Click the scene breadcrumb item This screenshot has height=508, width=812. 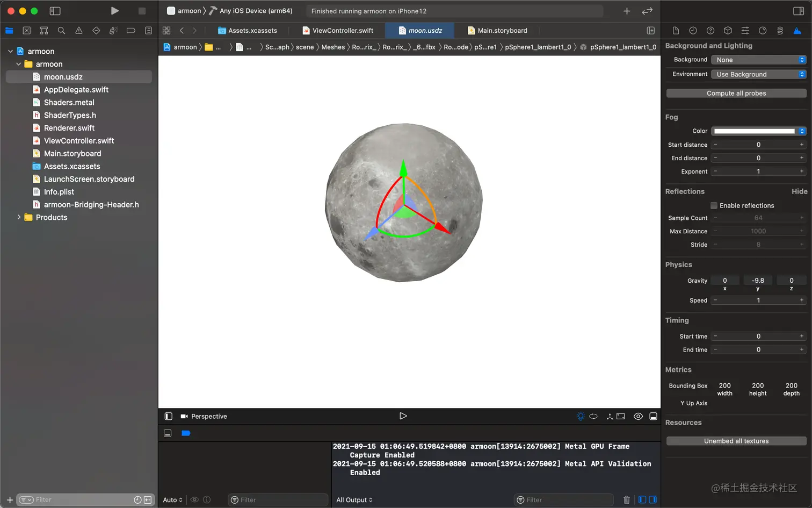tap(305, 47)
